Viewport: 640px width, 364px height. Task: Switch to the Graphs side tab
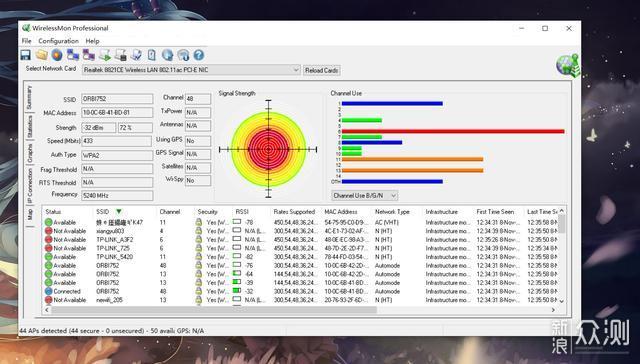pos(30,153)
